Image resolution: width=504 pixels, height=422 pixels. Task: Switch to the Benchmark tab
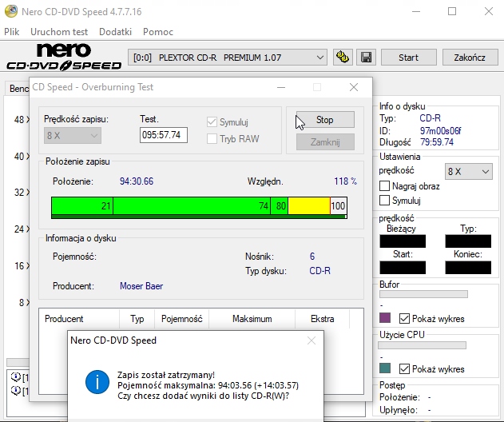(x=18, y=89)
